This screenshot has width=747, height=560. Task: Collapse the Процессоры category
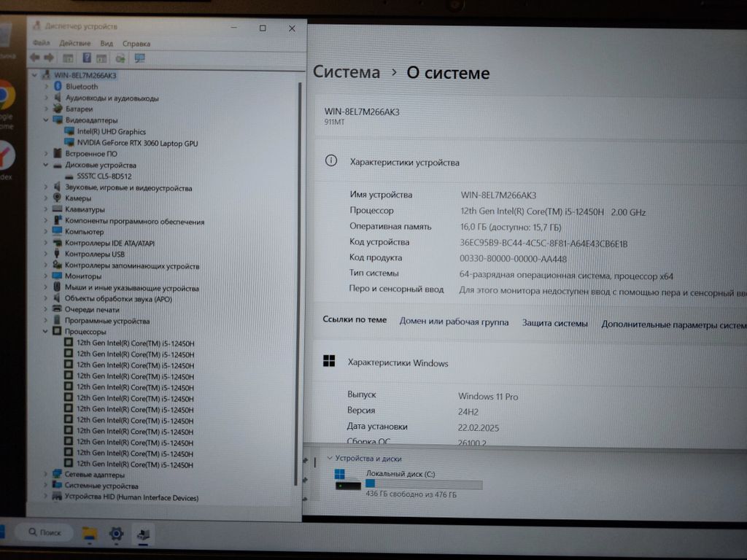46,332
